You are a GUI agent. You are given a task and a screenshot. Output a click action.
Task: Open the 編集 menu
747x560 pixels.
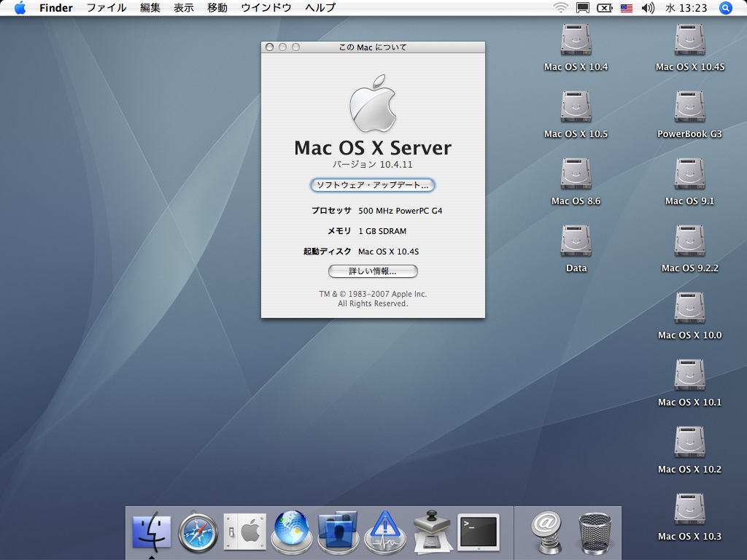[x=150, y=7]
